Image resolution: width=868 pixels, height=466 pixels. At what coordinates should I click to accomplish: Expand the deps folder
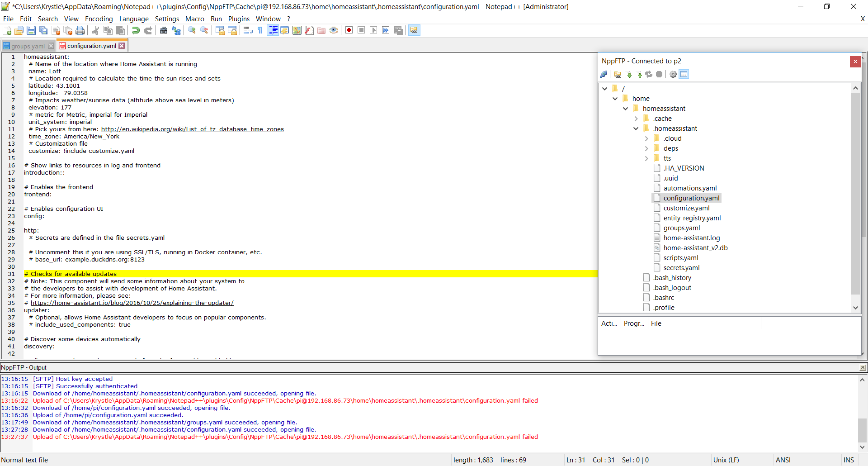647,148
